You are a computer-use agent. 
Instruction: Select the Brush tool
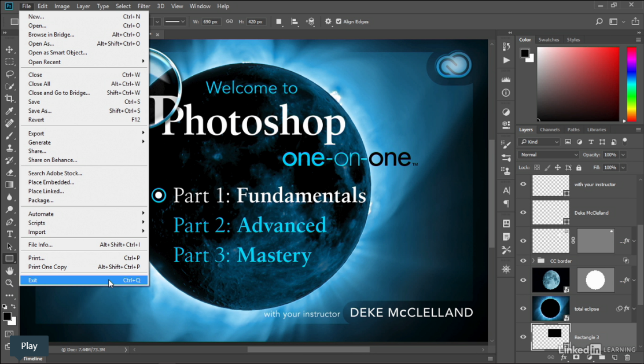pos(9,135)
